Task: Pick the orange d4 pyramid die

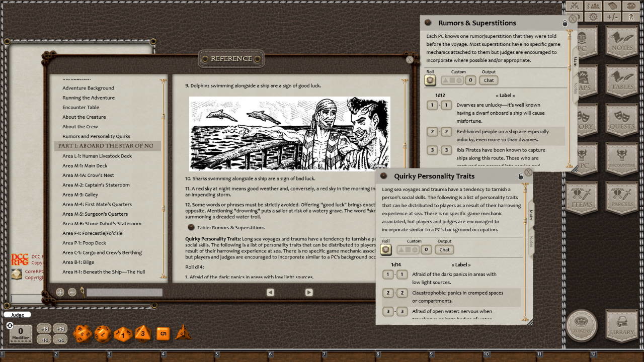Action: [x=183, y=333]
